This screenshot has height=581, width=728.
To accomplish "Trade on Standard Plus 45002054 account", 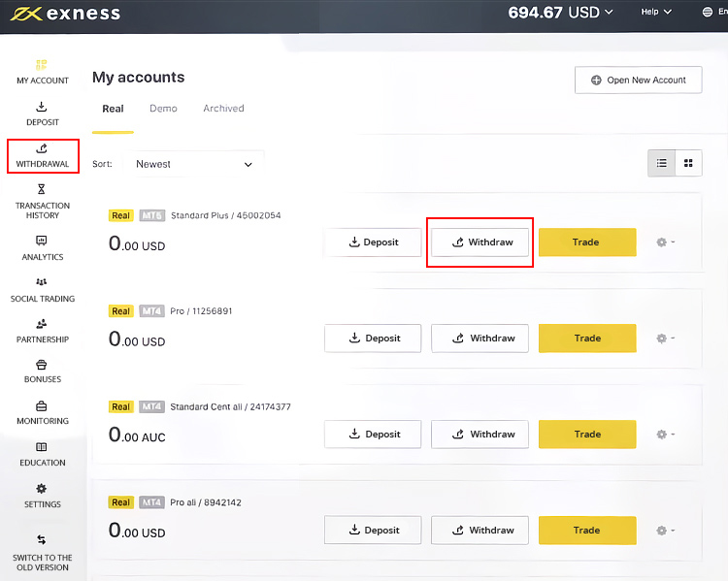I will coord(587,242).
